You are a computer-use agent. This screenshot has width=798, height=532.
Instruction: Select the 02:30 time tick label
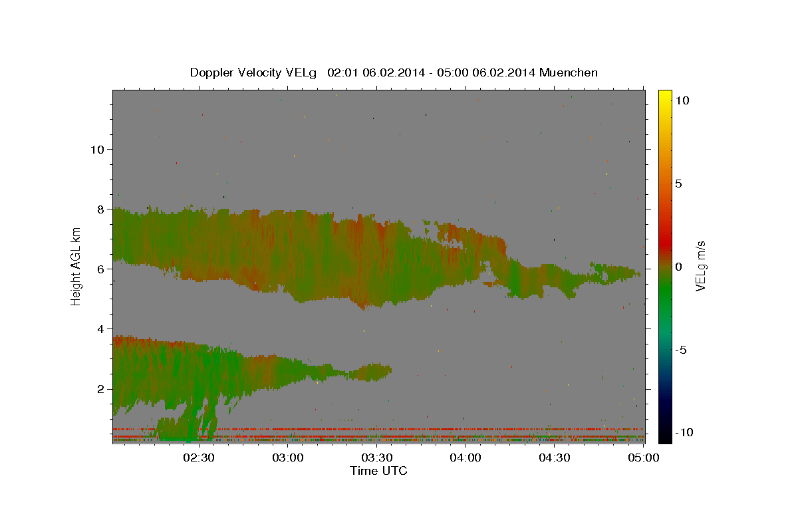click(198, 458)
